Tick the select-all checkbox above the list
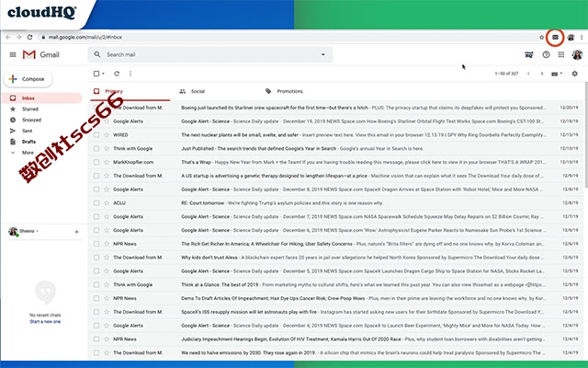Screen dimensions: 588x368 [x=96, y=74]
